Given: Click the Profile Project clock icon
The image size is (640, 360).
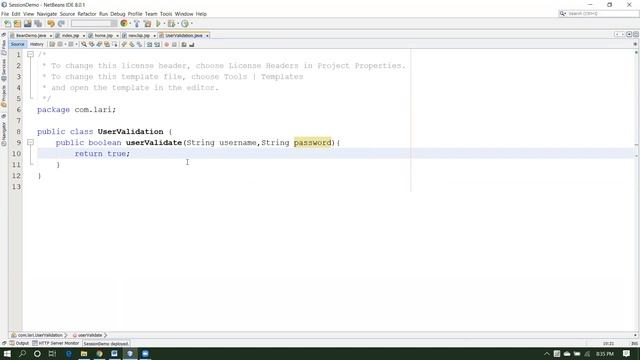Looking at the screenshot, I should point(185,24).
